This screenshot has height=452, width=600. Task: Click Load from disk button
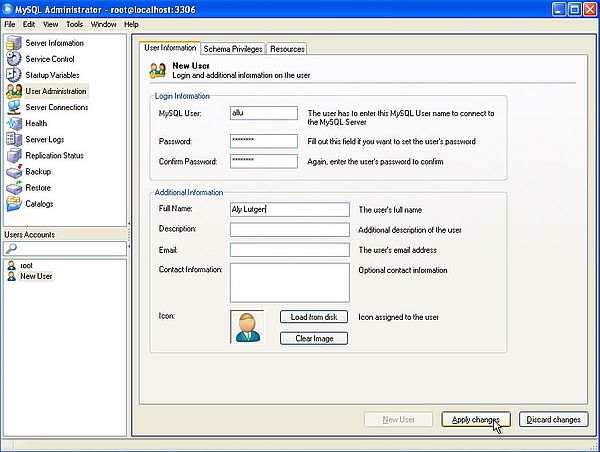click(x=314, y=317)
